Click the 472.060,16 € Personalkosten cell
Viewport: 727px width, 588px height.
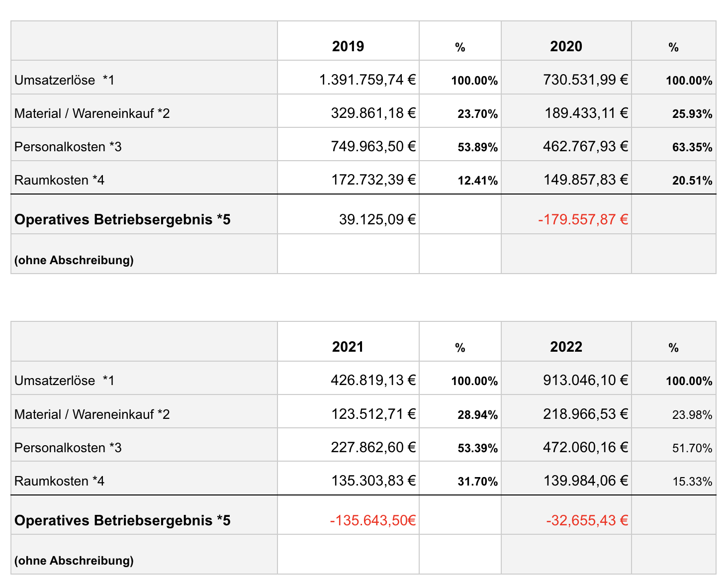(566, 445)
